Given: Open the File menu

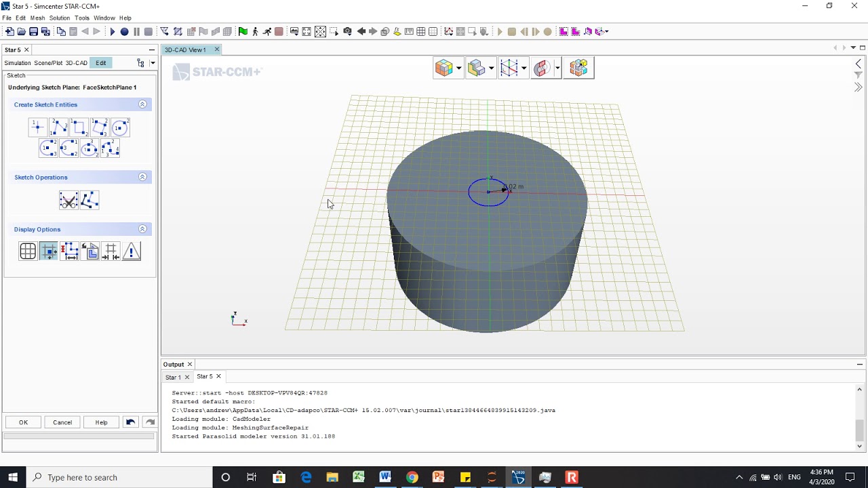Looking at the screenshot, I should 7,18.
